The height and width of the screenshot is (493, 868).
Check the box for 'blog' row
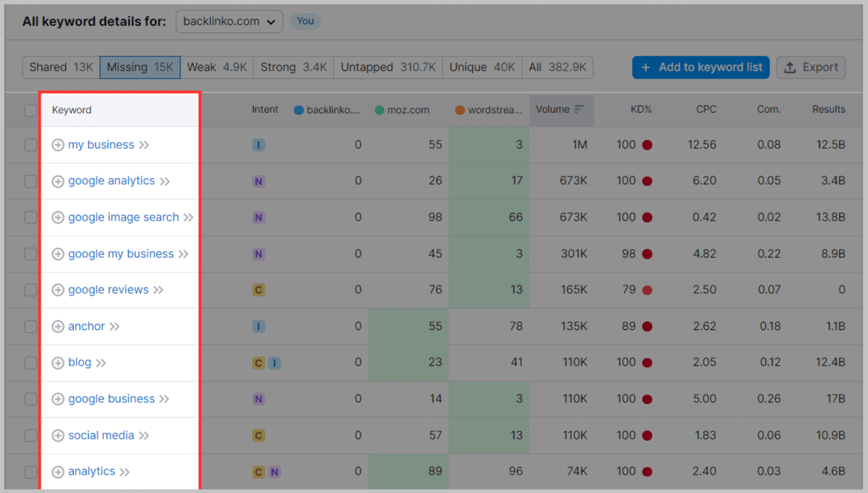point(31,363)
